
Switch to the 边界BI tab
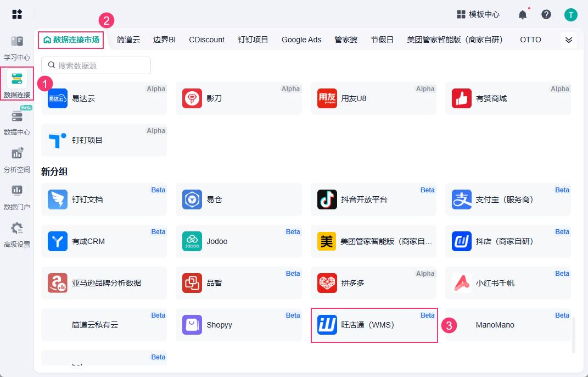point(164,40)
